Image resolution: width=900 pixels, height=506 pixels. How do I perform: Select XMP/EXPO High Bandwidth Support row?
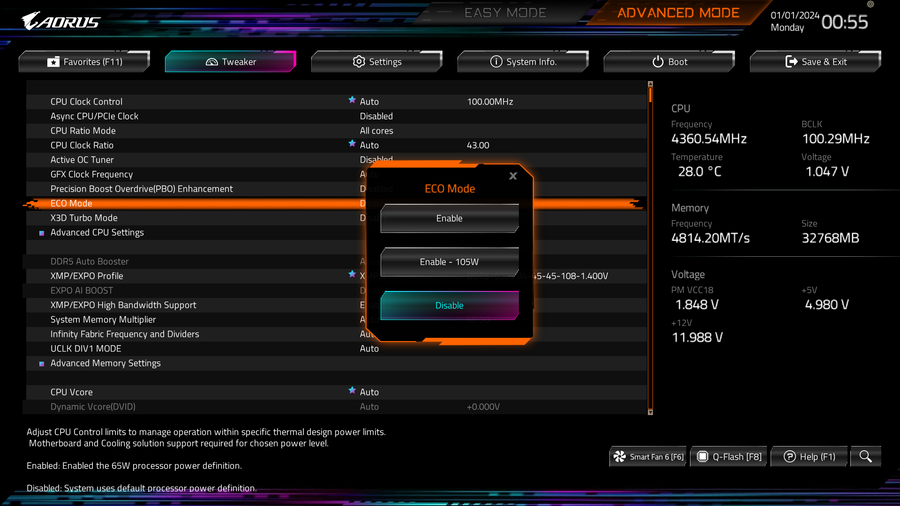[336, 305]
